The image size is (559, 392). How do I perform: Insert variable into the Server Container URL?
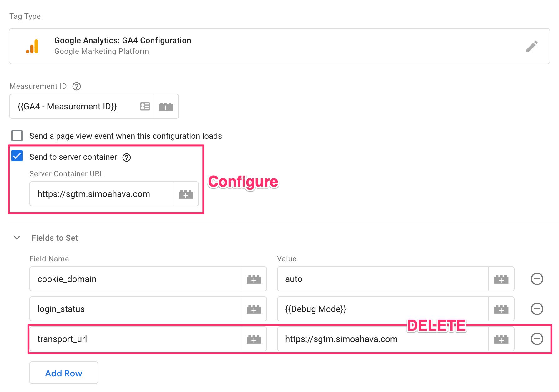coord(186,194)
